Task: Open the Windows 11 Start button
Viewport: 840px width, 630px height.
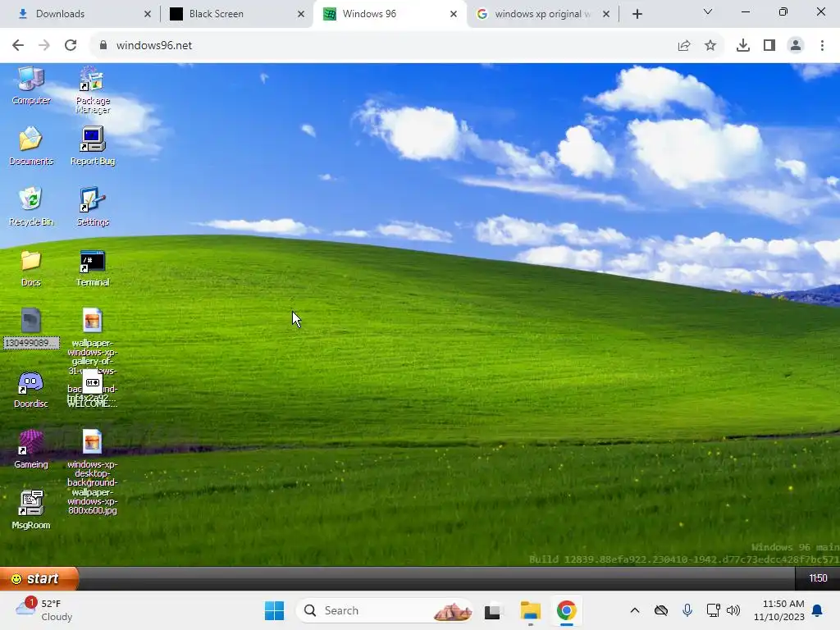Action: tap(274, 610)
